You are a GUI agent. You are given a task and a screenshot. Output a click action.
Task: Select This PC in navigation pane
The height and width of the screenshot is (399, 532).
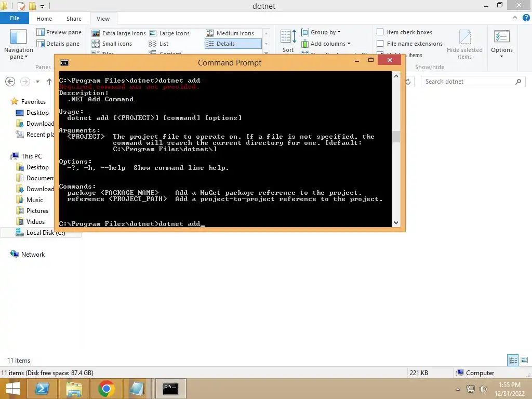click(x=26, y=156)
